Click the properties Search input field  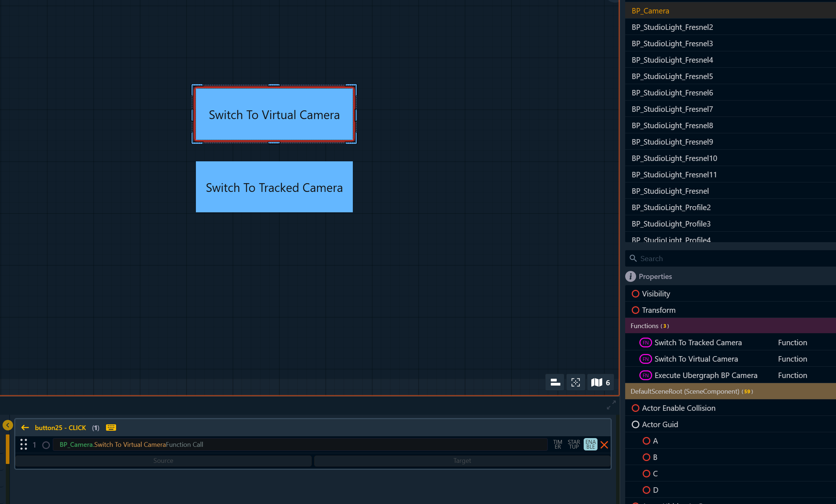(730, 258)
